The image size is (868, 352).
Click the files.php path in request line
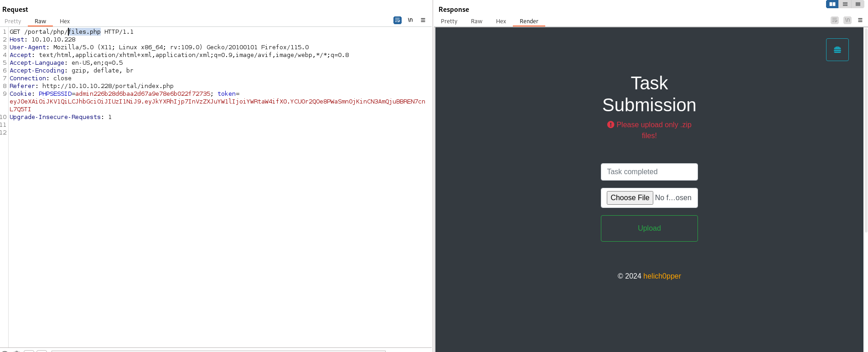(x=85, y=32)
